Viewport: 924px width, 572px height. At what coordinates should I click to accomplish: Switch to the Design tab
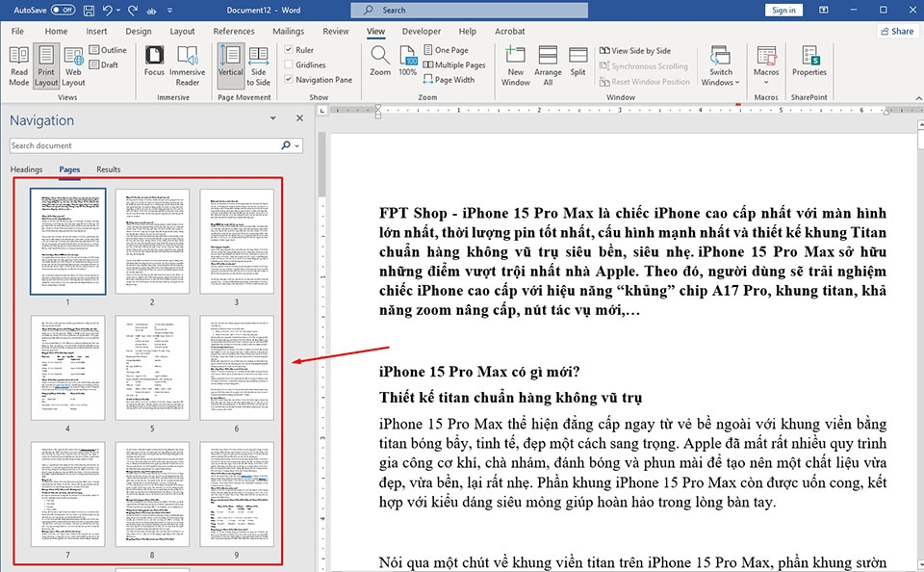(139, 31)
